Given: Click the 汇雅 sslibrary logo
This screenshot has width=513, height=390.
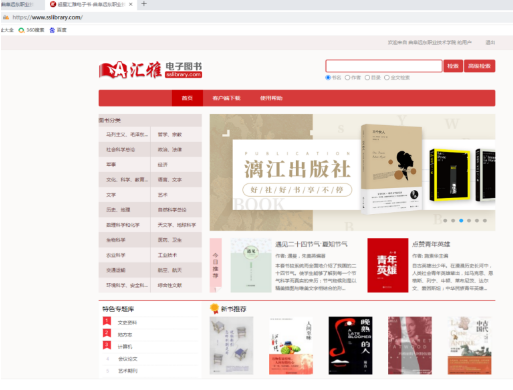Looking at the screenshot, I should (150, 70).
